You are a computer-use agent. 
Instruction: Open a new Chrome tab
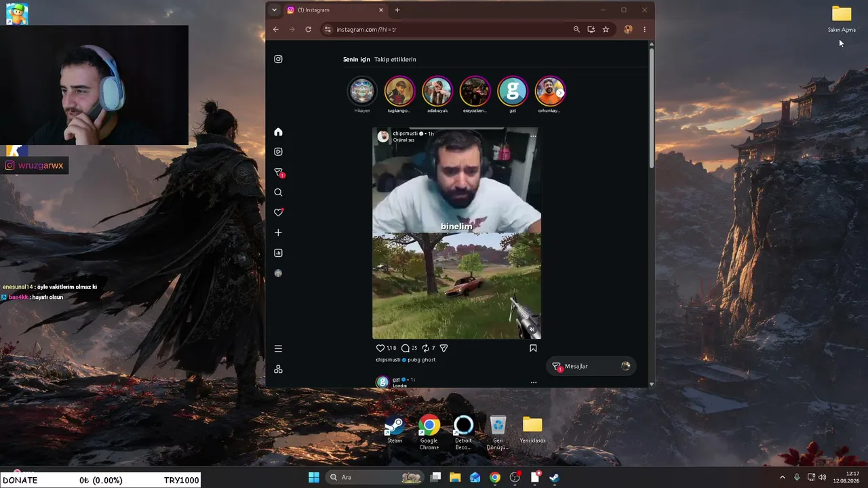coord(397,10)
